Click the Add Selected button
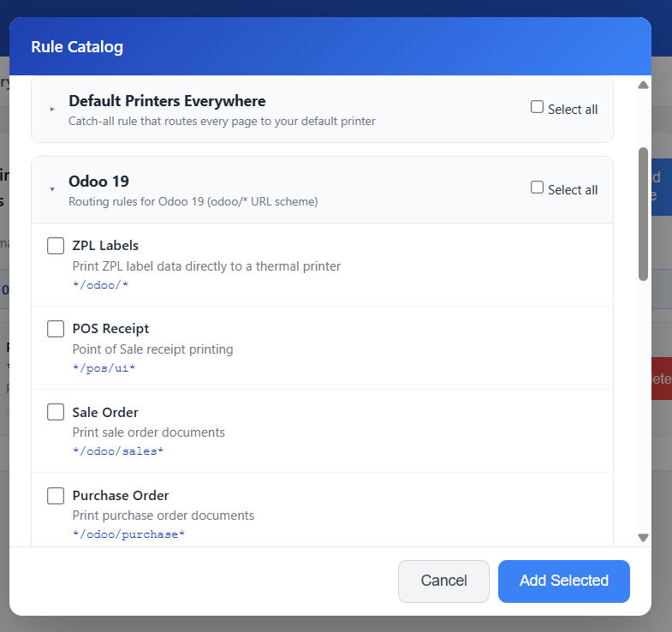The height and width of the screenshot is (632, 672). point(563,581)
